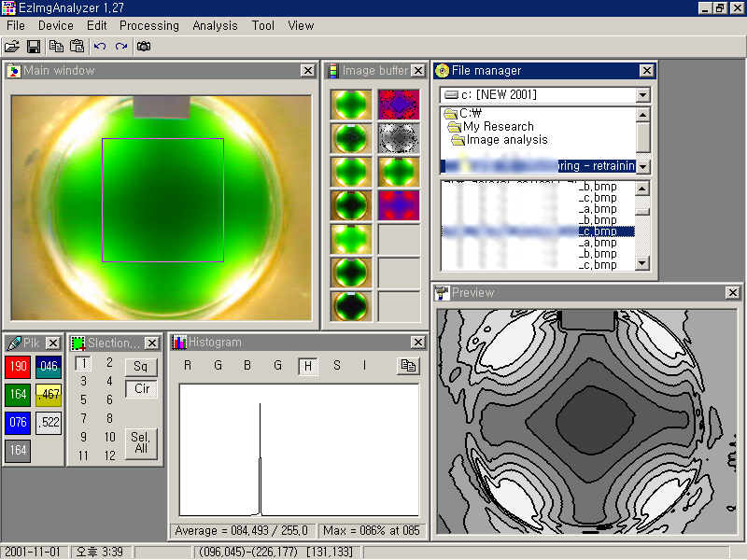The width and height of the screenshot is (747, 560).
Task: Expand the c: [NEW 2001] drive dropdown
Action: click(x=642, y=95)
